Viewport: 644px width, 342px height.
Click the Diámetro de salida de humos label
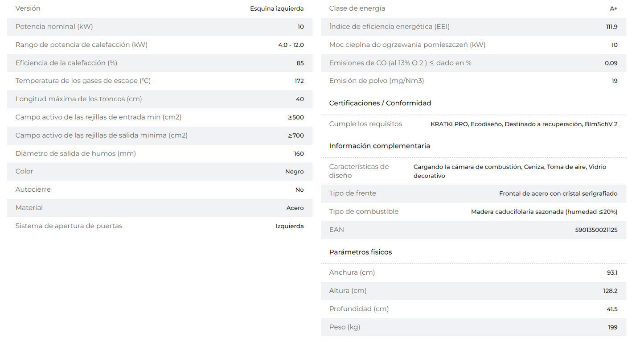click(76, 153)
